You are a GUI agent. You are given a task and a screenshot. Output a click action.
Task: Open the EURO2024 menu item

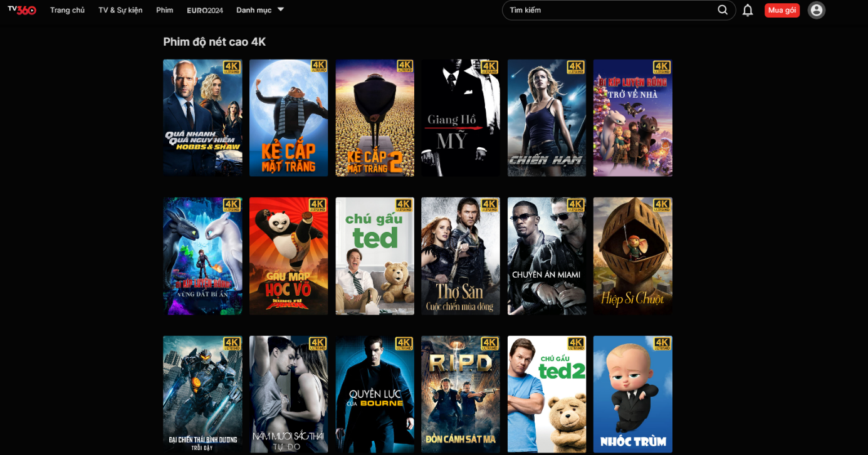tap(205, 10)
